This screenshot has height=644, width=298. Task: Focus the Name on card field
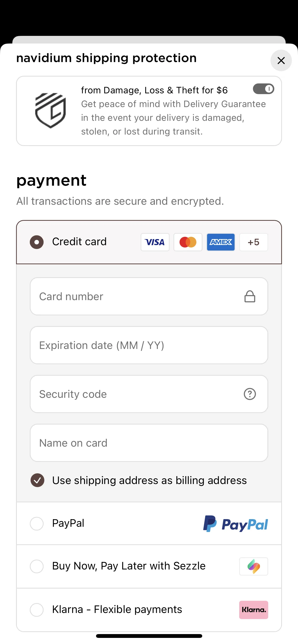(x=149, y=443)
